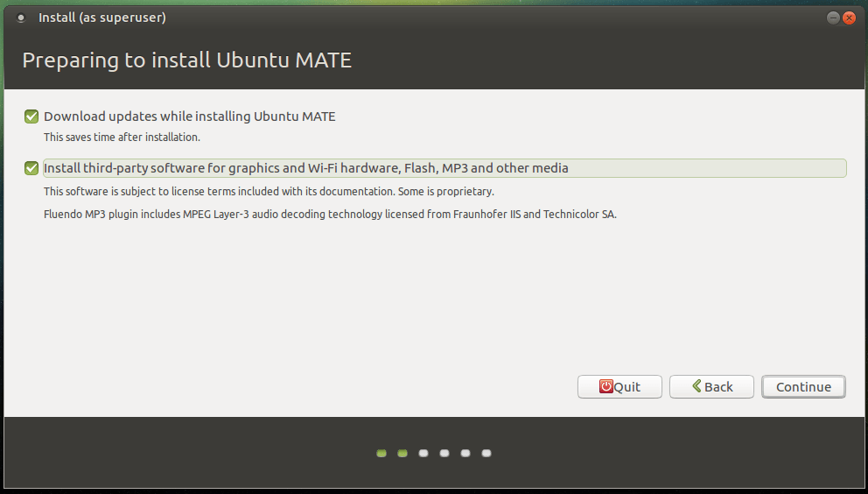868x494 pixels.
Task: Click the 'Preparing to install Ubuntu MATE' heading
Action: pyautogui.click(x=186, y=60)
